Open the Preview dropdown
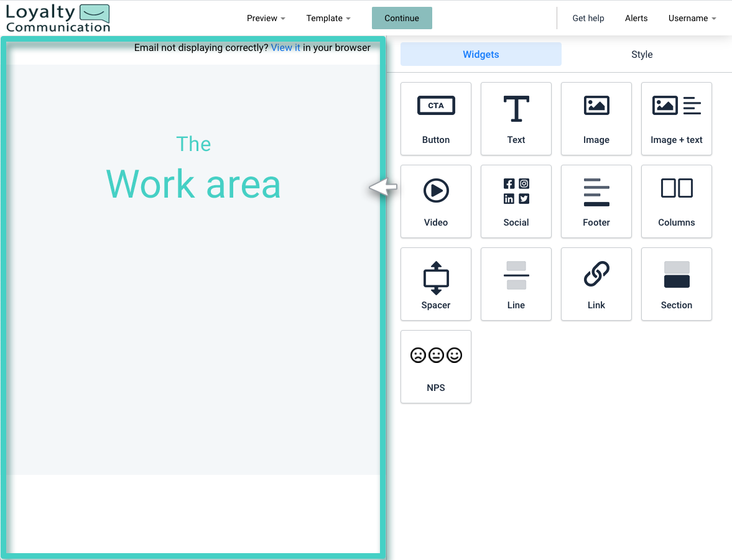Image resolution: width=732 pixels, height=560 pixels. [x=266, y=18]
